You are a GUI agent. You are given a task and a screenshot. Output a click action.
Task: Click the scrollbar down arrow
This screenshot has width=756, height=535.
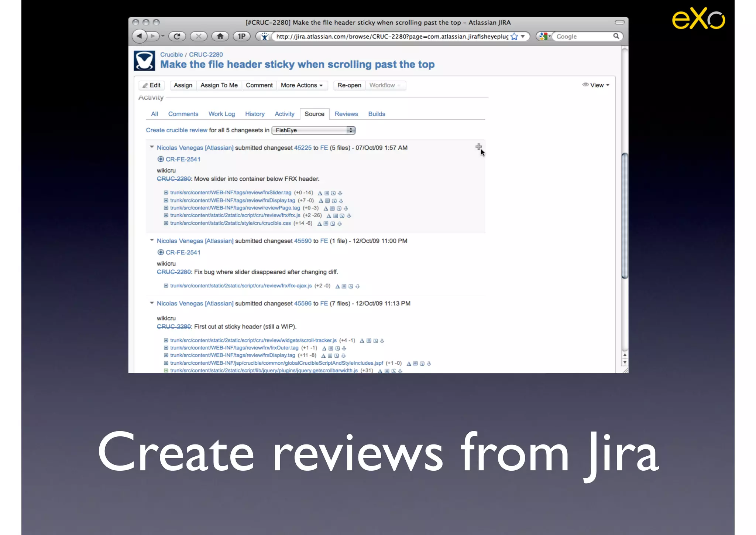coord(625,363)
